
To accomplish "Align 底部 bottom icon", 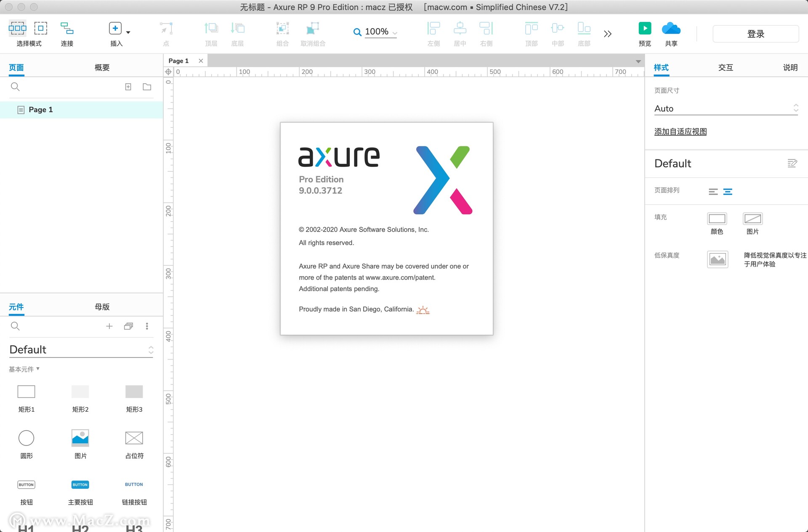I will 584,28.
